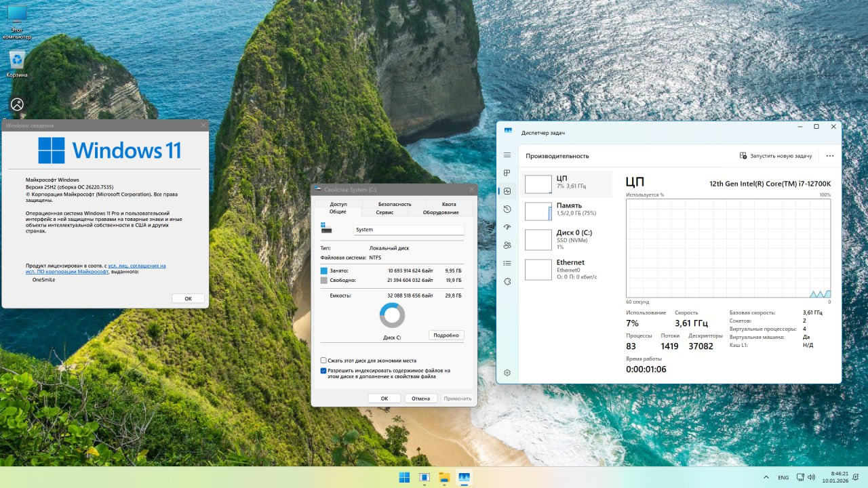Open the Start menu on the taskbar
This screenshot has width=868, height=488.
[x=404, y=477]
